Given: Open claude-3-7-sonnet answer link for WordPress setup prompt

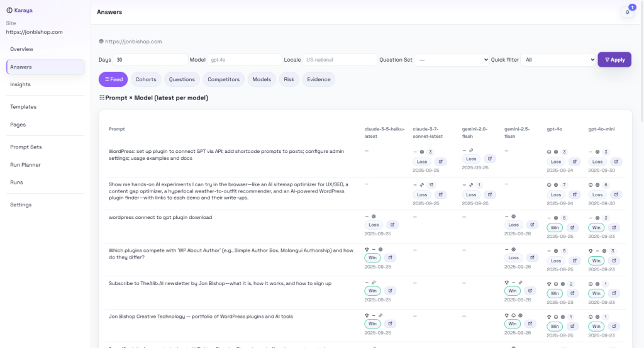Looking at the screenshot, I should click(440, 162).
